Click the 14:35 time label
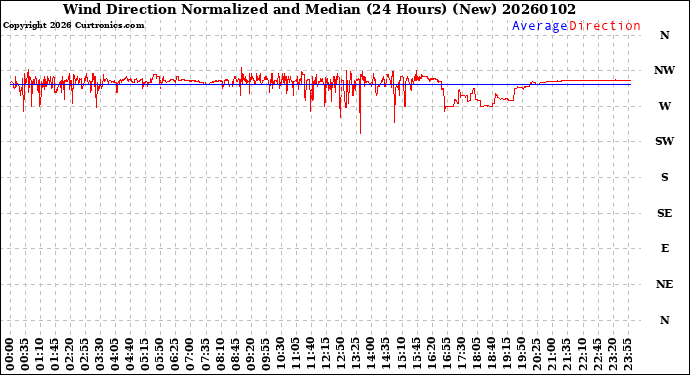The height and width of the screenshot is (375, 690). [x=385, y=354]
